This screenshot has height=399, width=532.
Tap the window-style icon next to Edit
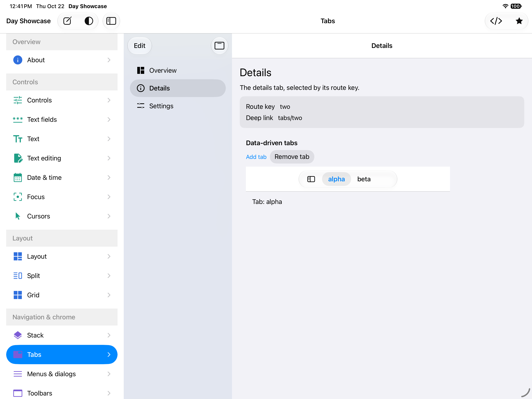coord(219,46)
